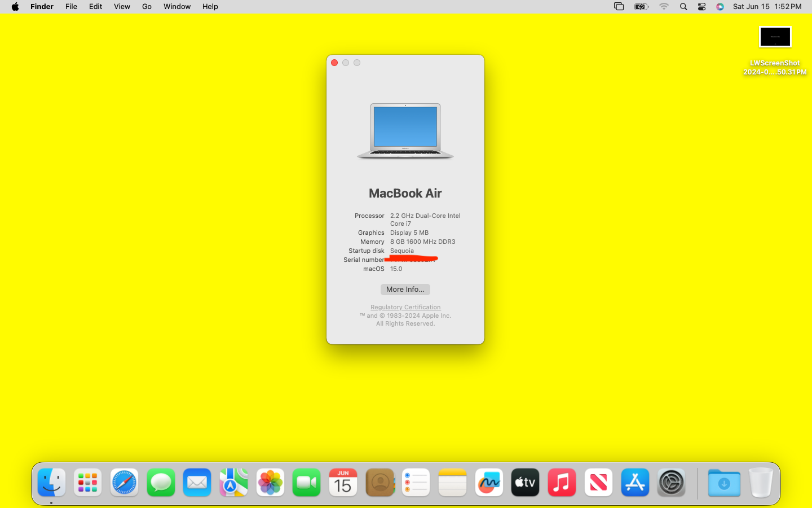Open the Downloads folder stack

pos(724,483)
